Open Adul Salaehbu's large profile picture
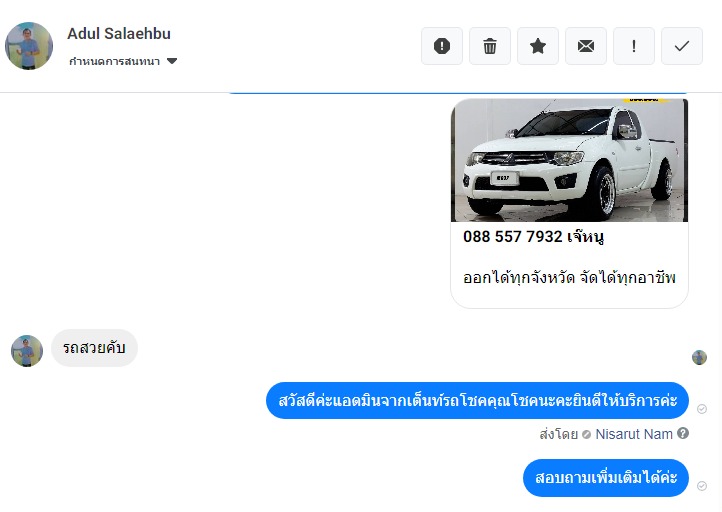 [x=29, y=46]
